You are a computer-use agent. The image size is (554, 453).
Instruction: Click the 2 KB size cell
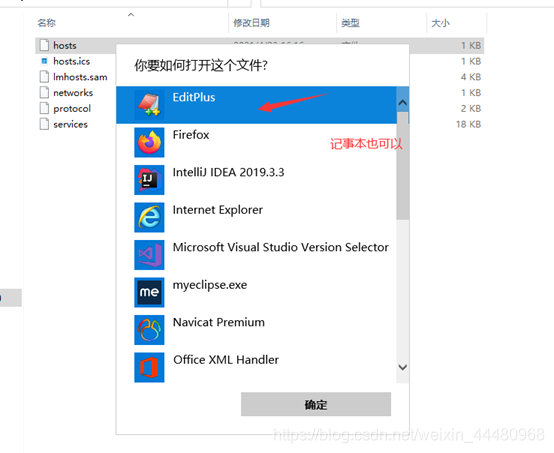471,108
